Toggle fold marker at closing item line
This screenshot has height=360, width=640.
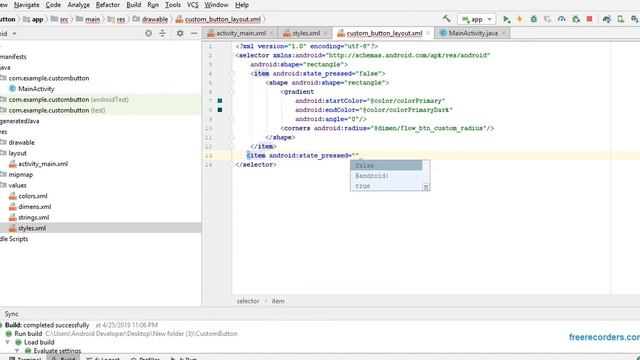(232, 146)
